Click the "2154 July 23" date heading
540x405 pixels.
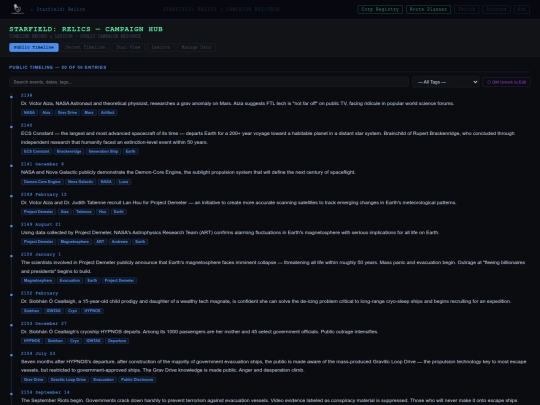click(x=38, y=354)
